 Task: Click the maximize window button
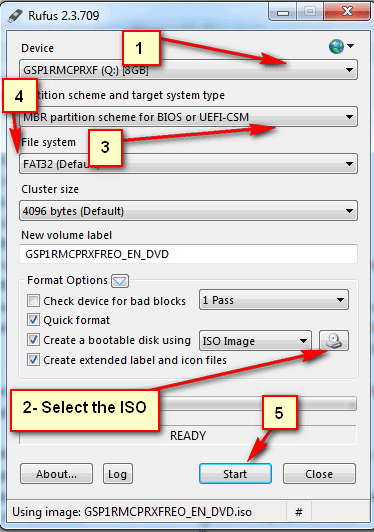click(310, 12)
